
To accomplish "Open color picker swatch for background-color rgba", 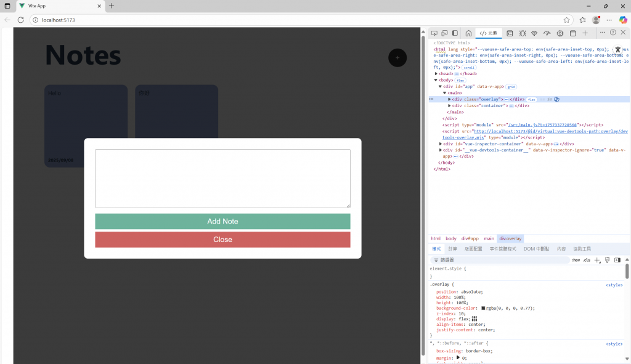I will (x=483, y=308).
